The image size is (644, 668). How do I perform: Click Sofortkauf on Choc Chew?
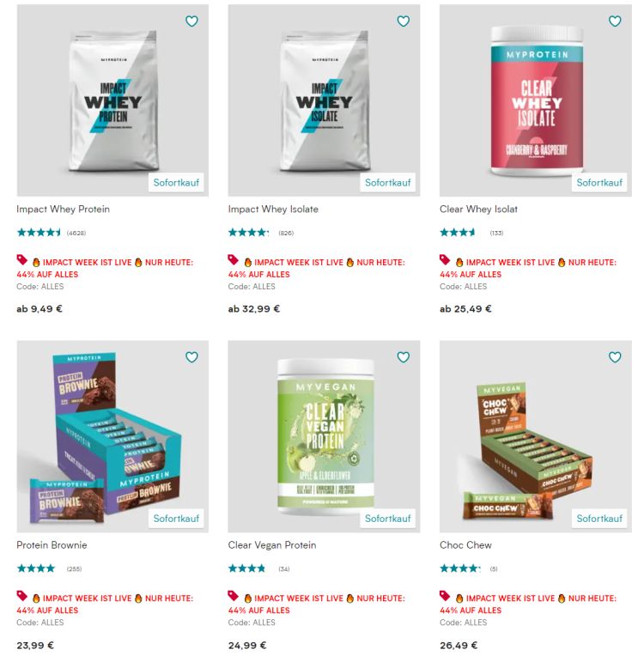click(599, 519)
